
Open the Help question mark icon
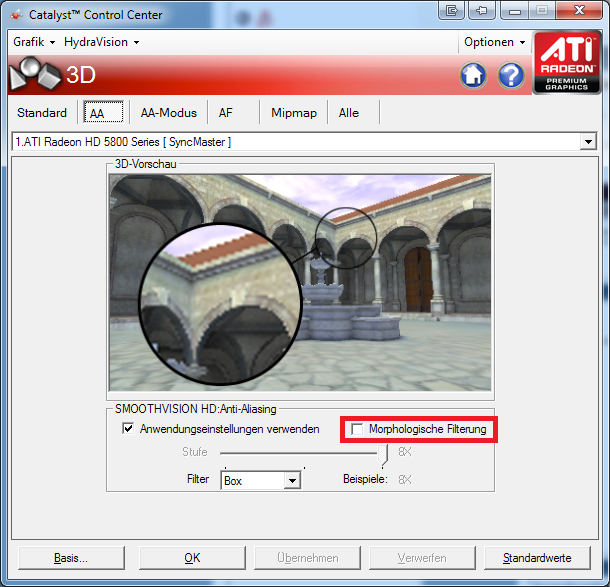511,75
